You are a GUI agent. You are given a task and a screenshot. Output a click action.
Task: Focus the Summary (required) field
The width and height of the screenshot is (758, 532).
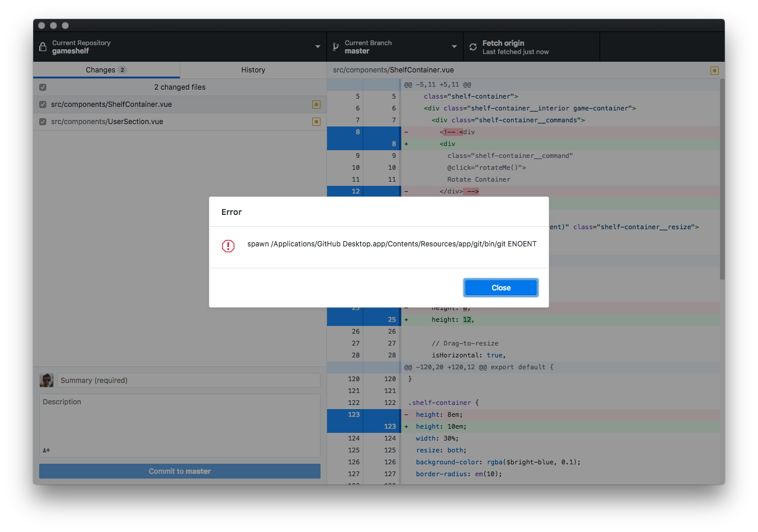click(x=189, y=380)
